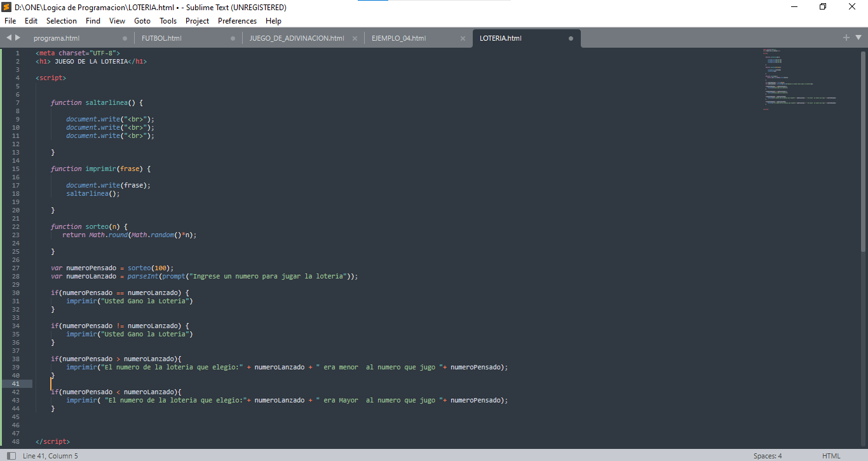
Task: Click saltarlinea(); call on line 18
Action: 93,193
